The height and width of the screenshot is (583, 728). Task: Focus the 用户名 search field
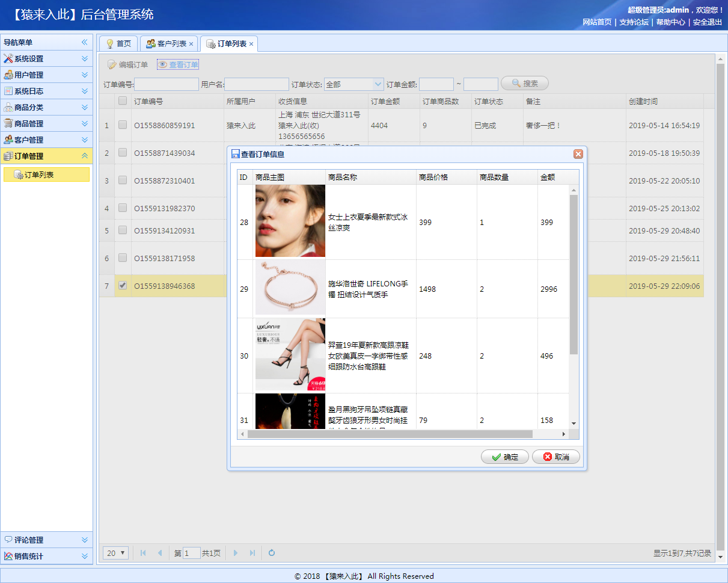257,84
